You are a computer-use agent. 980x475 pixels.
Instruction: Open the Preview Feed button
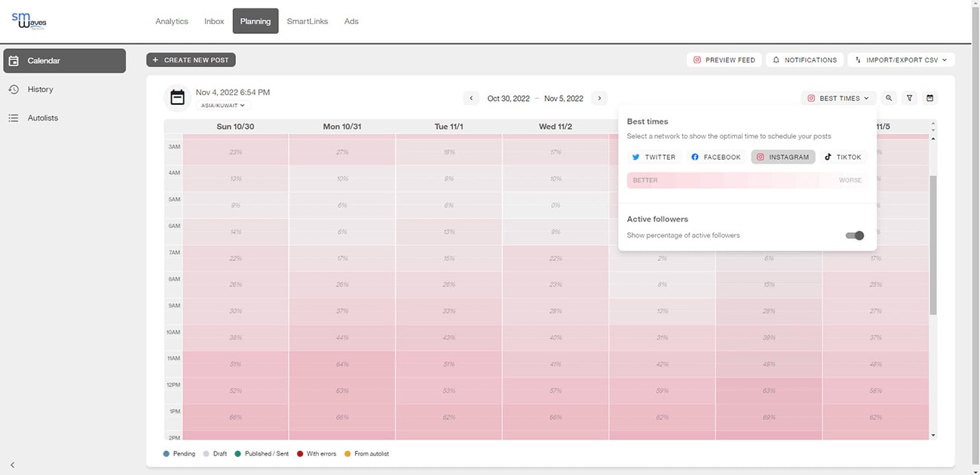tap(724, 60)
